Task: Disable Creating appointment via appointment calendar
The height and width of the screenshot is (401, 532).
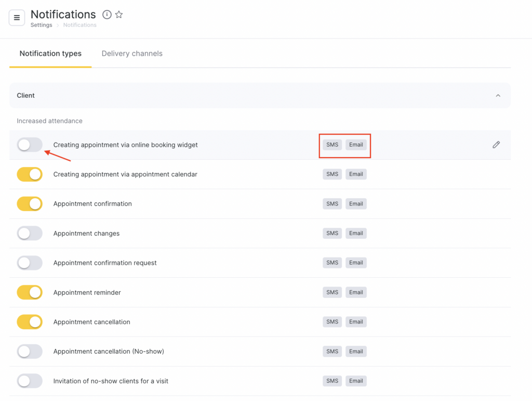Action: click(x=30, y=174)
